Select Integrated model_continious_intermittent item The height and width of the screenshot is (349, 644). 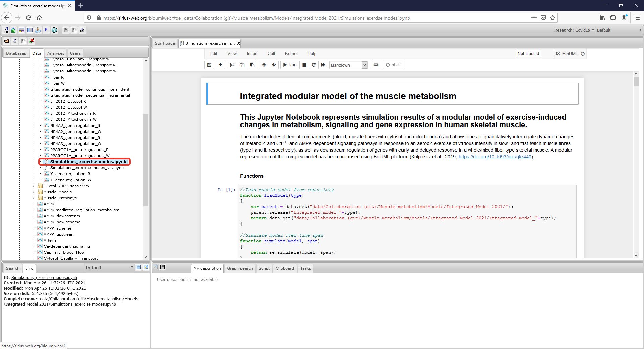(90, 89)
